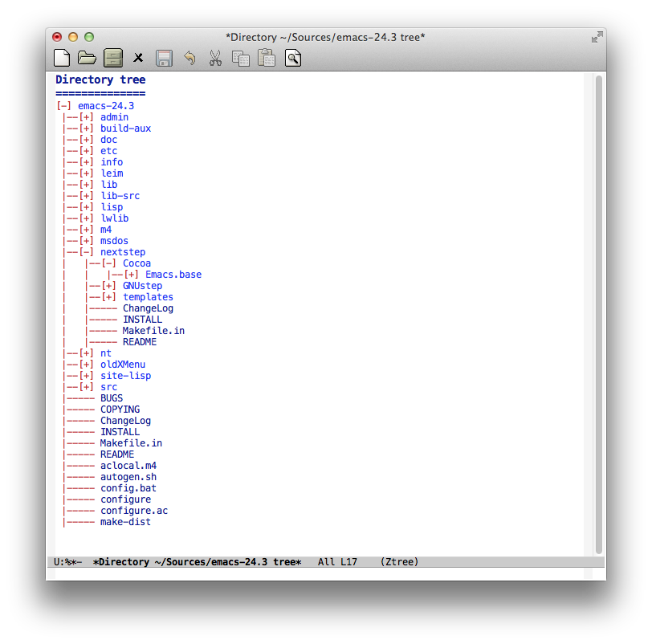The image size is (652, 644).
Task: Select the top-level README file
Action: 117,454
